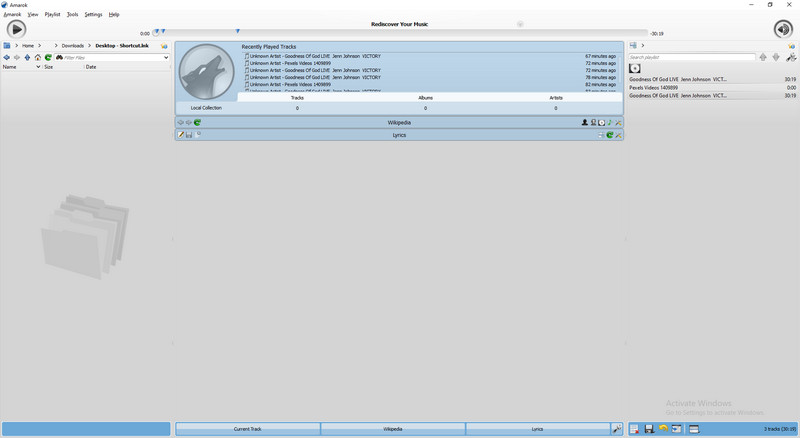Expand playlist breadcrumb chevron
The width and height of the screenshot is (800, 438).
(642, 45)
